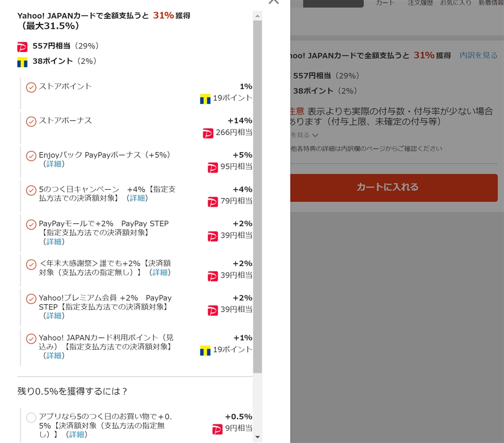Image resolution: width=504 pixels, height=443 pixels.
Task: Open 詳細 link for Yahoo!プレミアム会員 +2%
Action: tap(54, 316)
